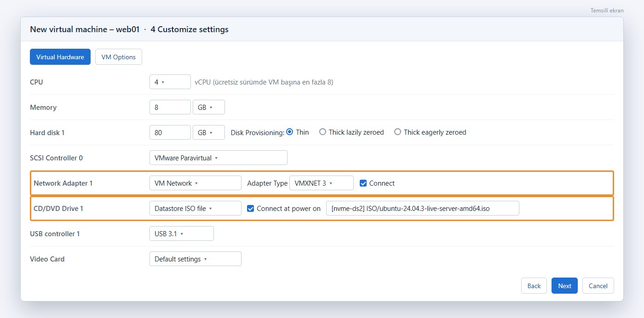Open the VM Options tab

(119, 57)
